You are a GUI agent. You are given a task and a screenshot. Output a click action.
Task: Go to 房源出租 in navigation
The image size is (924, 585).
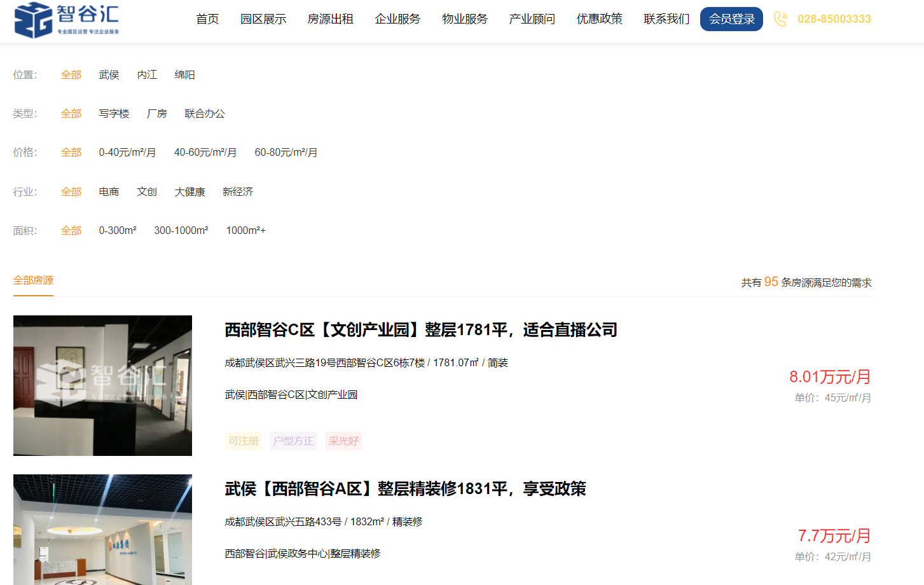pos(330,19)
